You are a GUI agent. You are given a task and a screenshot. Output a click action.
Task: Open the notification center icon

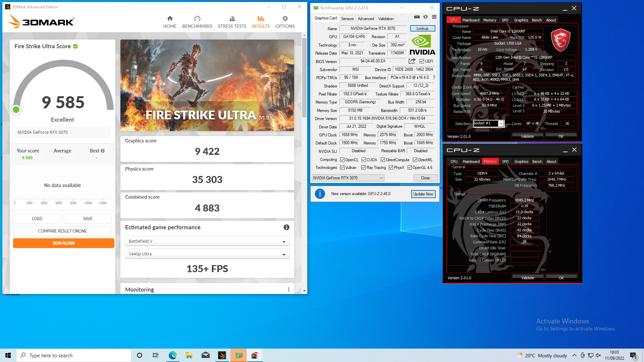point(633,356)
